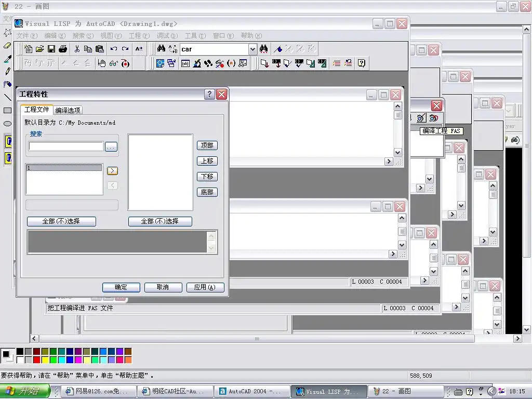The height and width of the screenshot is (399, 532).
Task: Click the Trace footprints icon
Action: click(208, 63)
